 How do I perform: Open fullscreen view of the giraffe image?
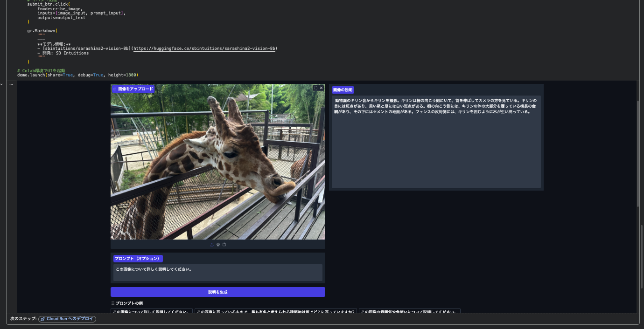[x=315, y=88]
